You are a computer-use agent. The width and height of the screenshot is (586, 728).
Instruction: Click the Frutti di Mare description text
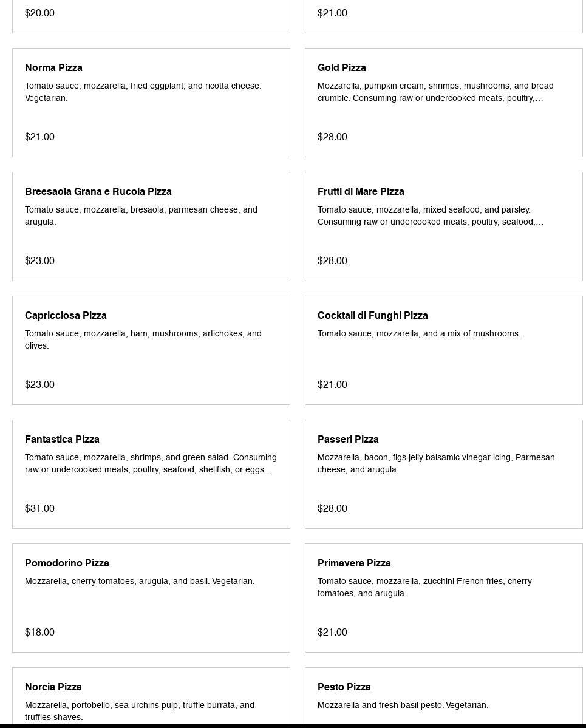(430, 216)
